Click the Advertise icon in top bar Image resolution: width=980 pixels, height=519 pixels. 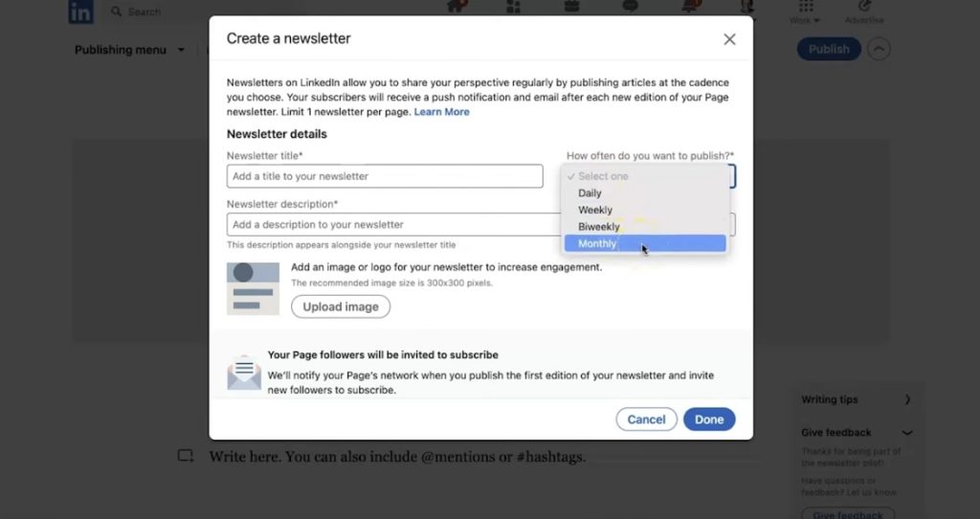[x=864, y=8]
